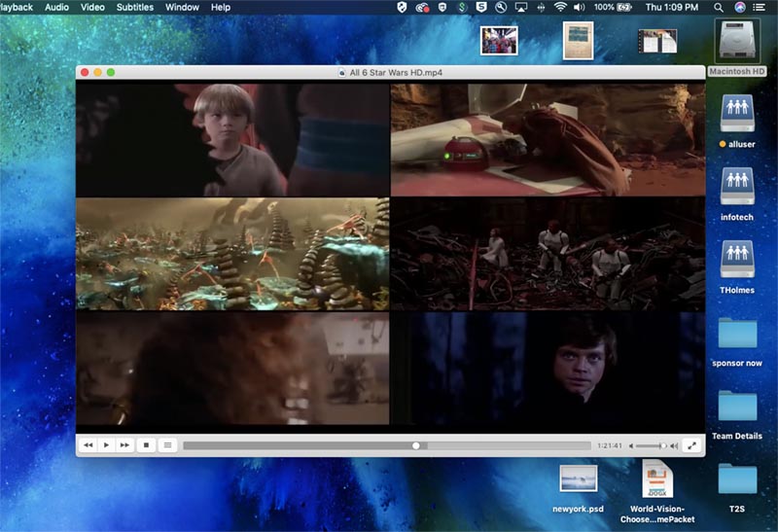
Task: Open Notification Center list icon
Action: pyautogui.click(x=759, y=8)
